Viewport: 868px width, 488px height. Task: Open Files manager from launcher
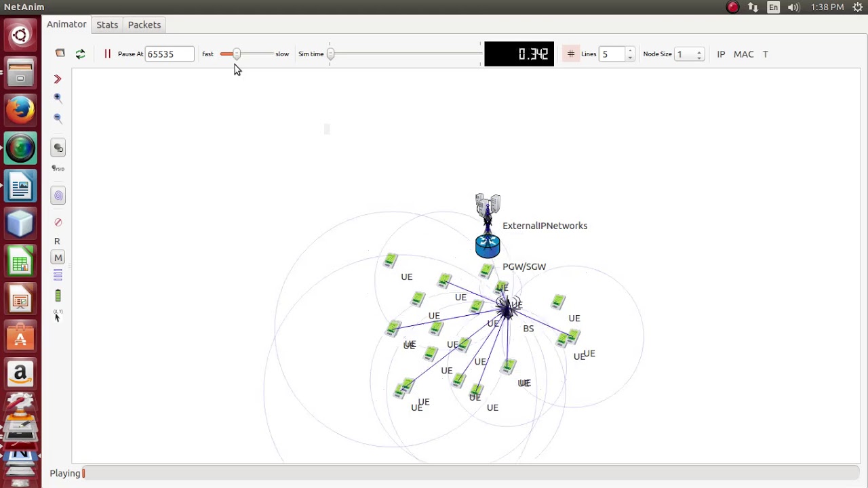pyautogui.click(x=20, y=73)
